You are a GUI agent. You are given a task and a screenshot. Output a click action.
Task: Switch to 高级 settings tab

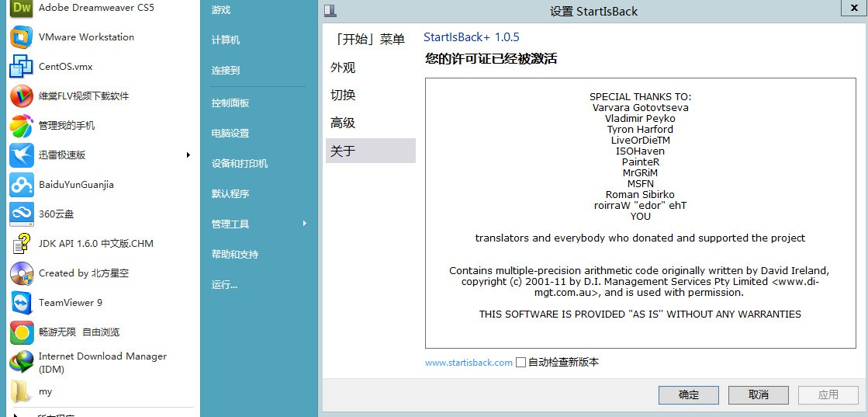370,123
